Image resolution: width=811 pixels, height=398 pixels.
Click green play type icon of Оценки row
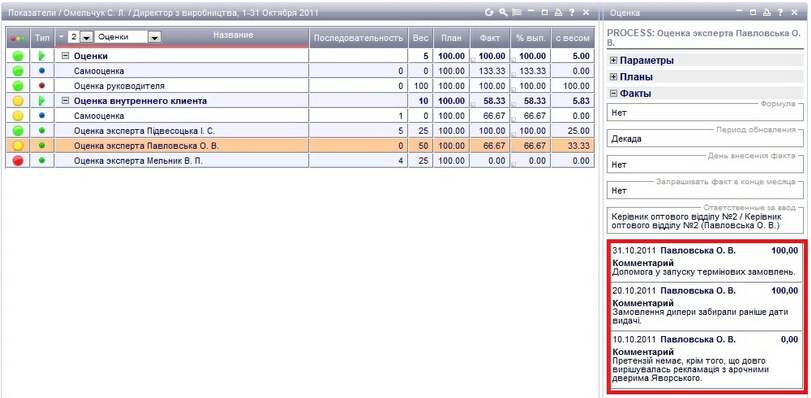(42, 56)
